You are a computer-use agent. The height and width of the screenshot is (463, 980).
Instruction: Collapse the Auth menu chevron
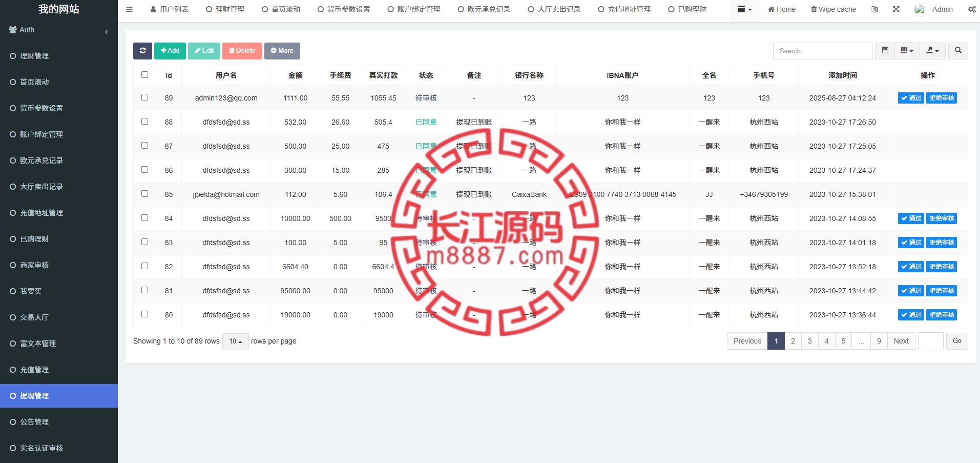pyautogui.click(x=107, y=32)
